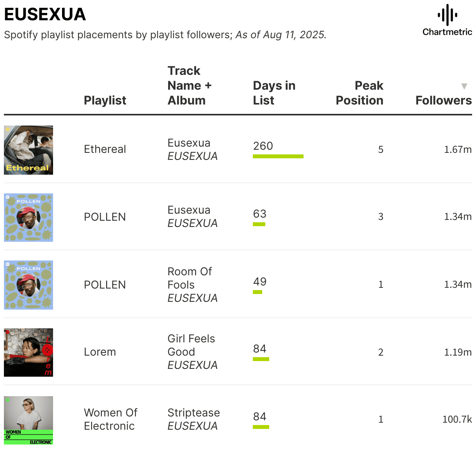Open the Women Of Electronic playlist link
476x457 pixels.
point(110,419)
